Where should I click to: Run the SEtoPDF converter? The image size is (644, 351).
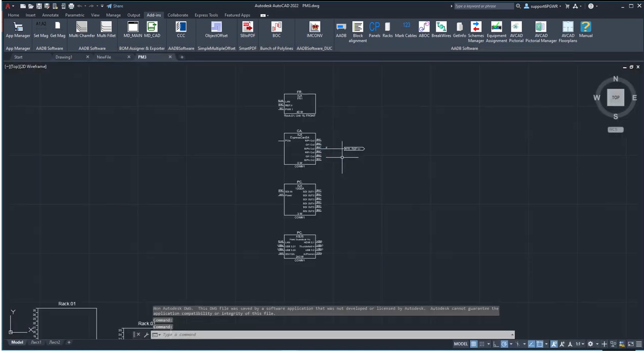(248, 28)
